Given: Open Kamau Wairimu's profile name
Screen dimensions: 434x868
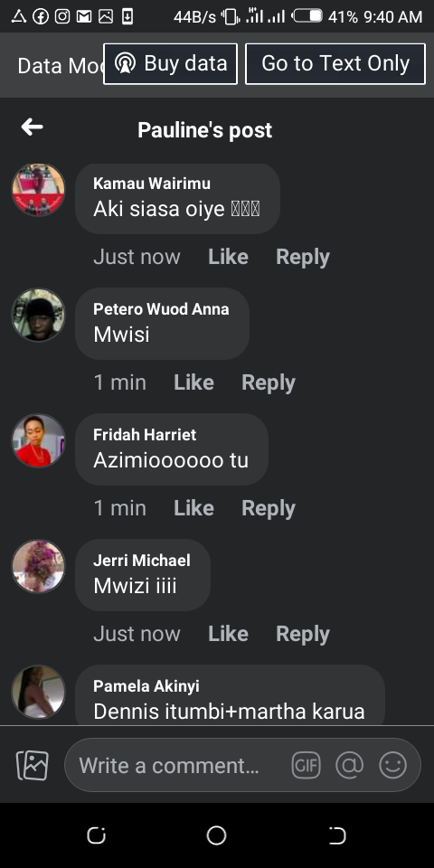Looking at the screenshot, I should pyautogui.click(x=152, y=184).
